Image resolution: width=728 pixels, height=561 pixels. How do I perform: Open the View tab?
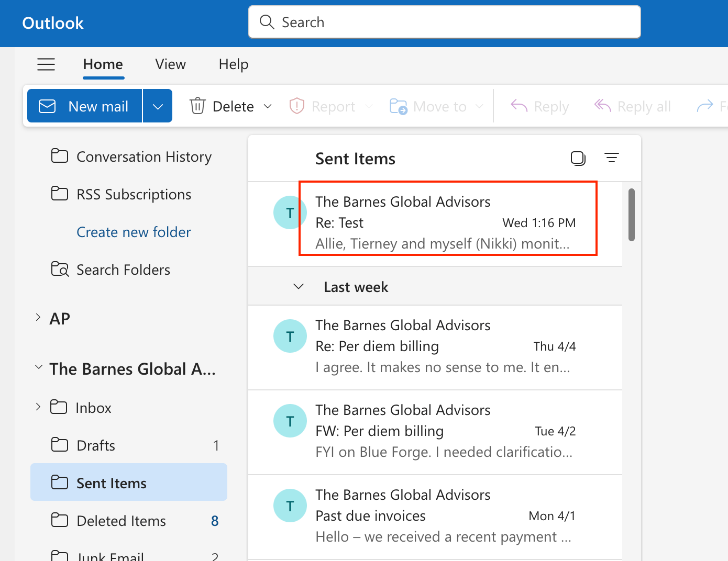tap(171, 64)
